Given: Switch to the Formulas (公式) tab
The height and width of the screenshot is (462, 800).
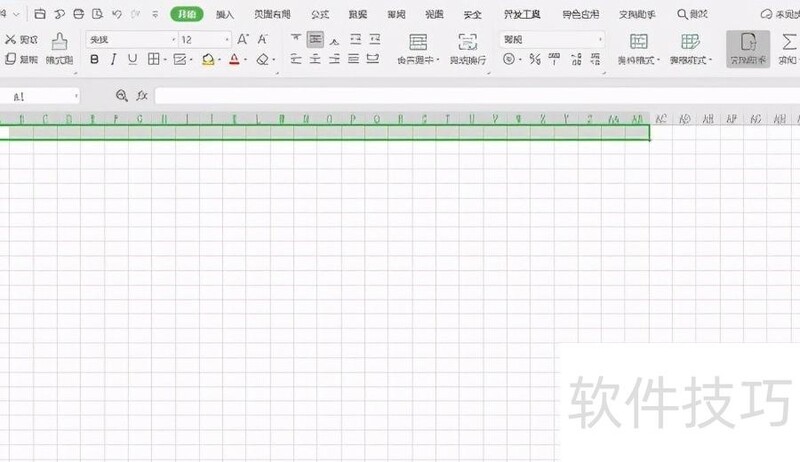Looking at the screenshot, I should click(320, 14).
